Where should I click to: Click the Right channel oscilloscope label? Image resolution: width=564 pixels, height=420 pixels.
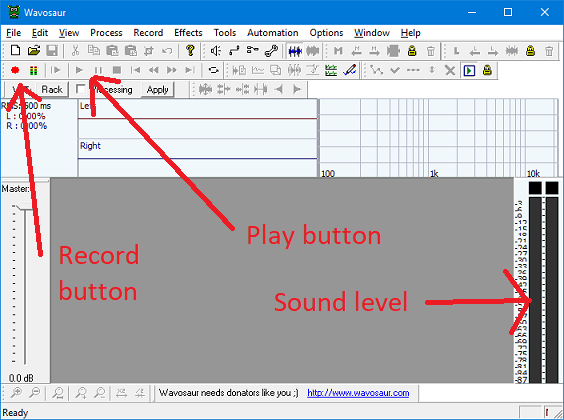point(90,146)
